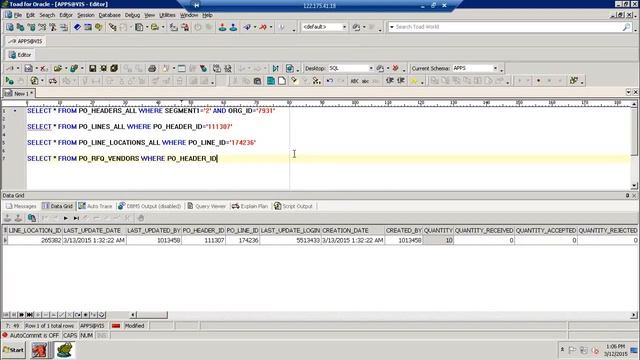The width and height of the screenshot is (640, 360).
Task: Click the copy grid data icon
Action: (x=31, y=218)
